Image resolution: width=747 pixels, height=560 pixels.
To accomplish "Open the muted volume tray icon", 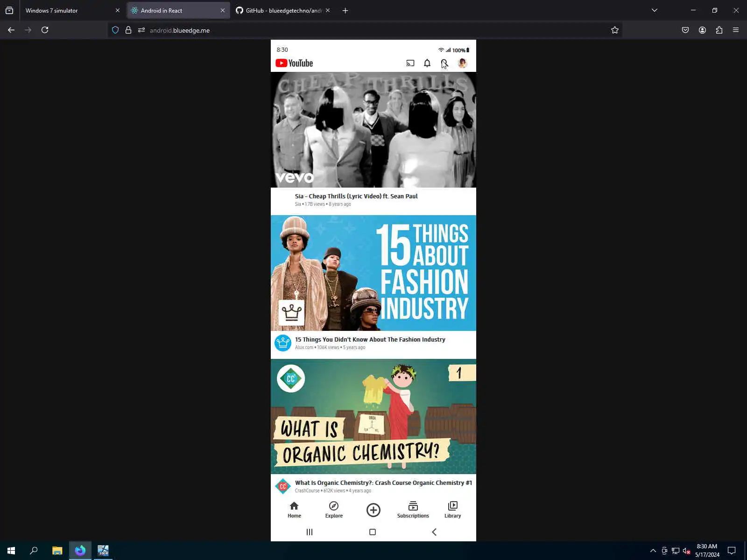I will coord(686,551).
